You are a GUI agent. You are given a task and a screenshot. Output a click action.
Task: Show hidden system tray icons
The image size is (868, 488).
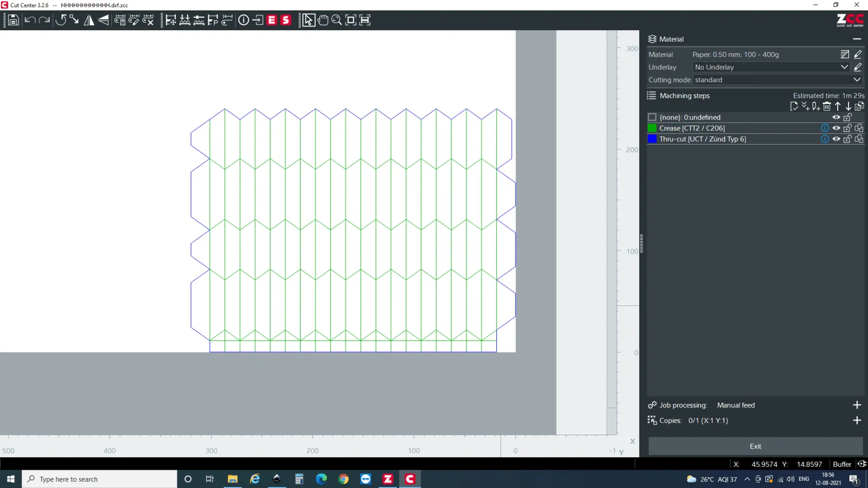point(747,479)
